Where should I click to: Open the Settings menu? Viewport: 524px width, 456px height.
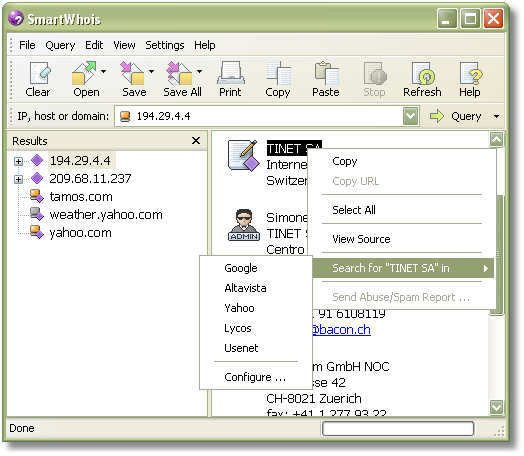click(x=165, y=45)
